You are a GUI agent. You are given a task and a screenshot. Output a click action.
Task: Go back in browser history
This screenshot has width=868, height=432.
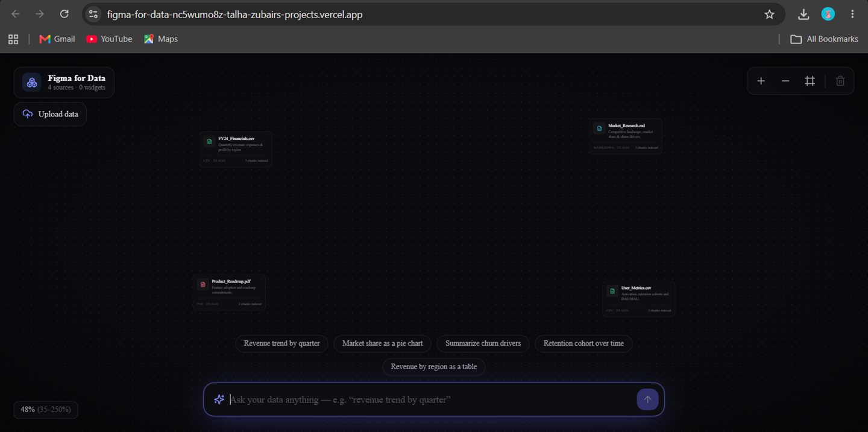coord(16,14)
